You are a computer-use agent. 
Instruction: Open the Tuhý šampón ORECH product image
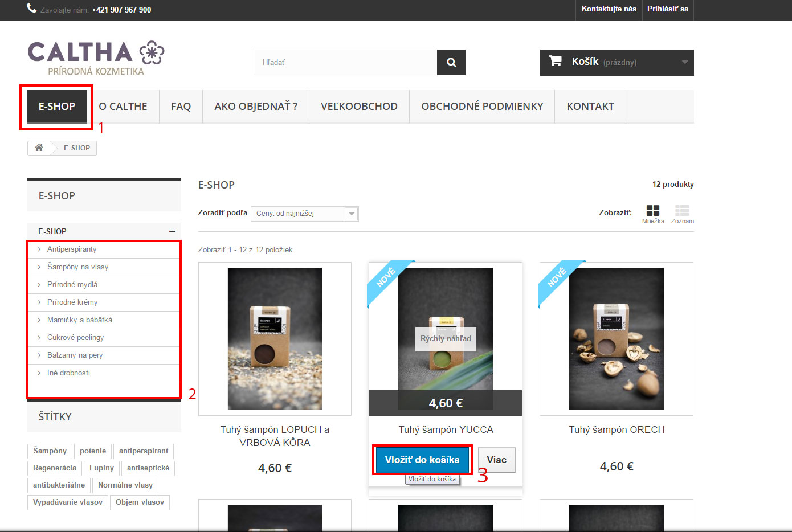(x=617, y=339)
